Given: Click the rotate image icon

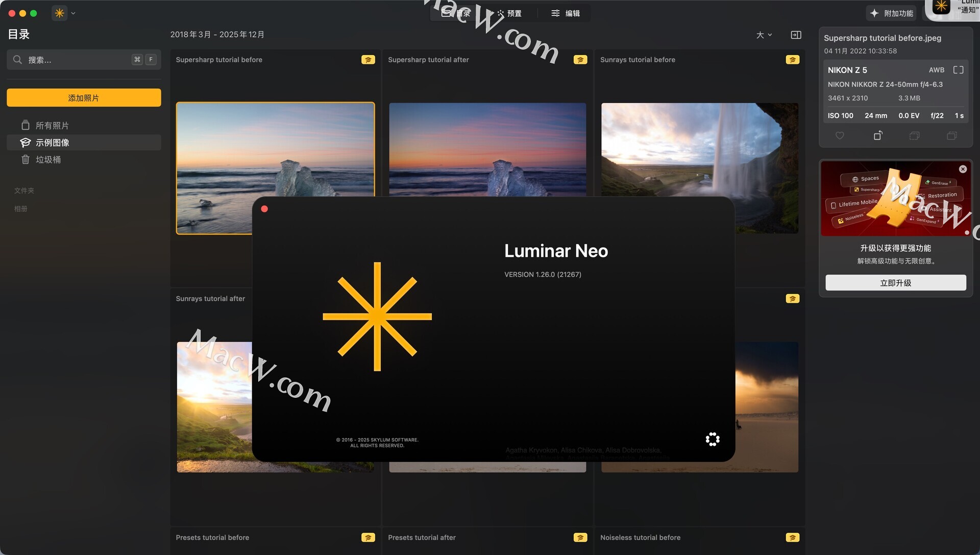Looking at the screenshot, I should click(x=877, y=136).
